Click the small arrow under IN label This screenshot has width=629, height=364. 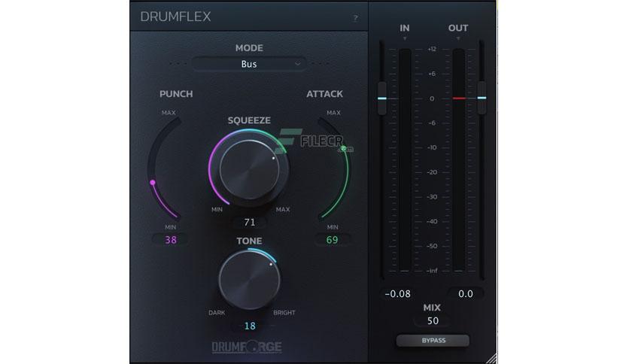405,38
